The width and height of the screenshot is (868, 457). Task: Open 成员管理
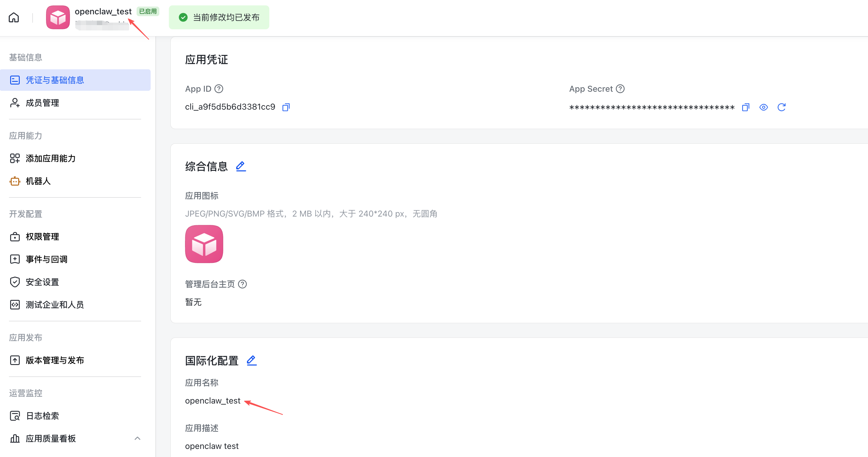click(x=42, y=103)
